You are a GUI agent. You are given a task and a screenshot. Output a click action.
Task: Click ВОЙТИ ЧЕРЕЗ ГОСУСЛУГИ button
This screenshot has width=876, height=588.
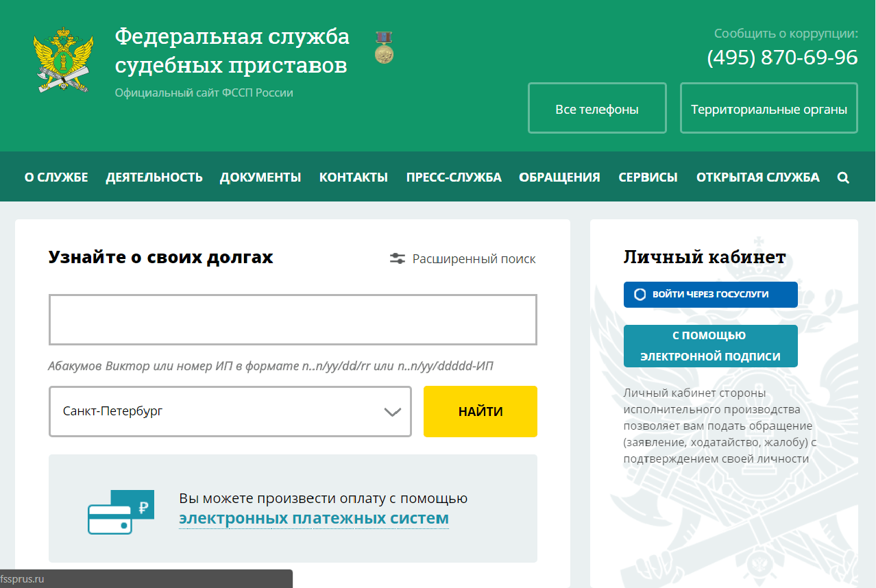point(711,294)
